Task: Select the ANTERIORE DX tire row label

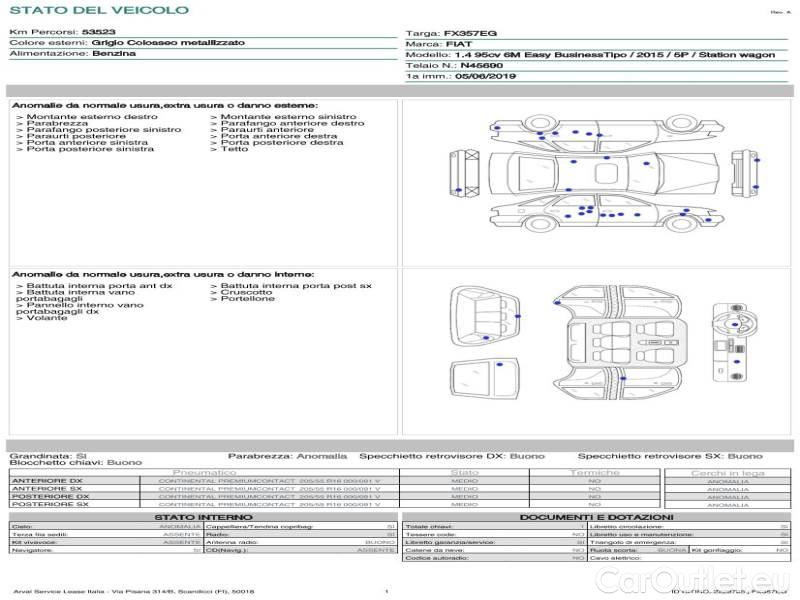Action: tap(47, 481)
